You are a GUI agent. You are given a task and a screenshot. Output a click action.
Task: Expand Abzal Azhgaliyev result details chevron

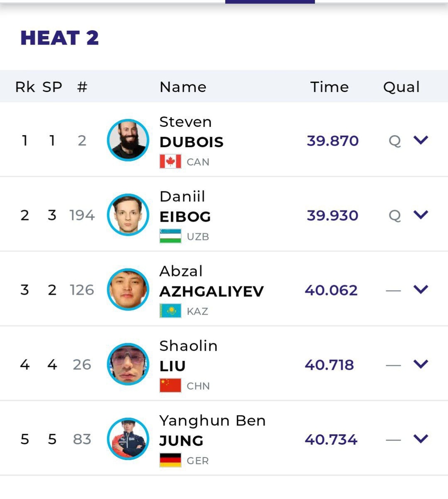421,289
